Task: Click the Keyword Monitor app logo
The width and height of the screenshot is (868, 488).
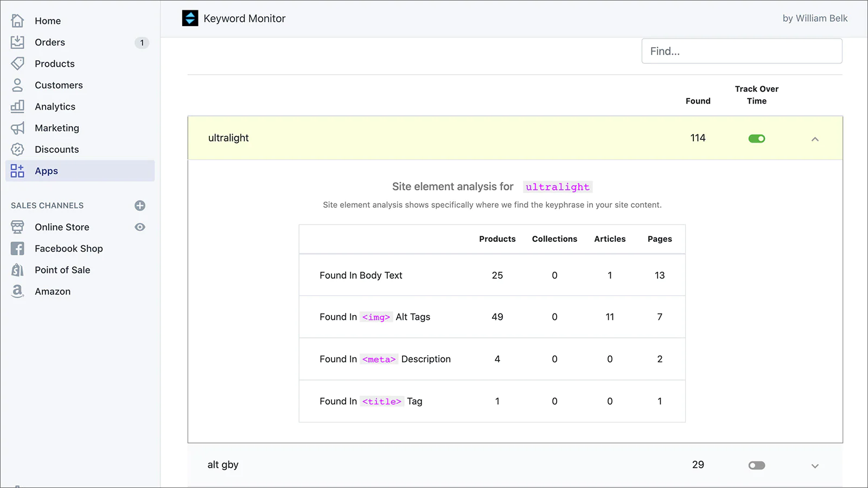Action: (190, 18)
